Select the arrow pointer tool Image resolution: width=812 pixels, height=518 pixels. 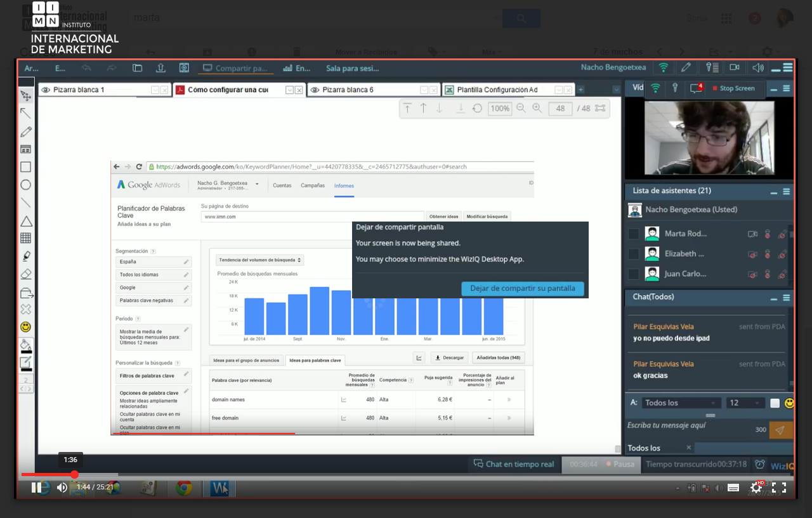pyautogui.click(x=26, y=113)
